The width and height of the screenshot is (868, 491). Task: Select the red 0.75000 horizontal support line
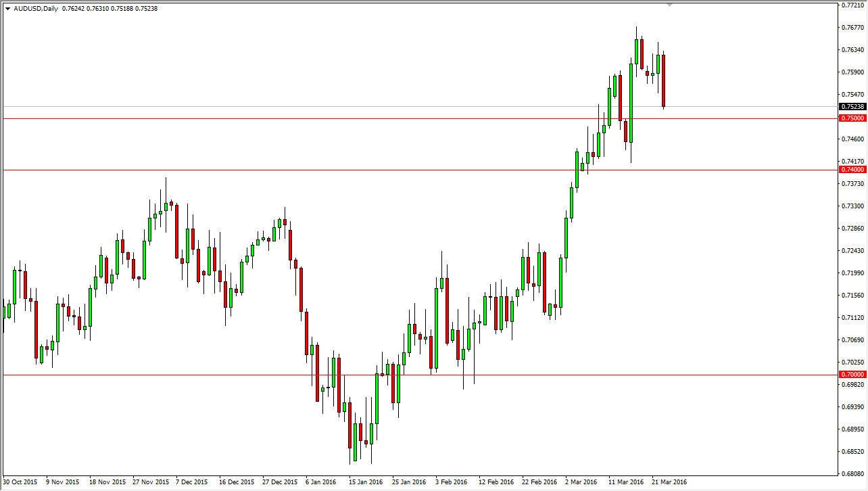tap(406, 118)
